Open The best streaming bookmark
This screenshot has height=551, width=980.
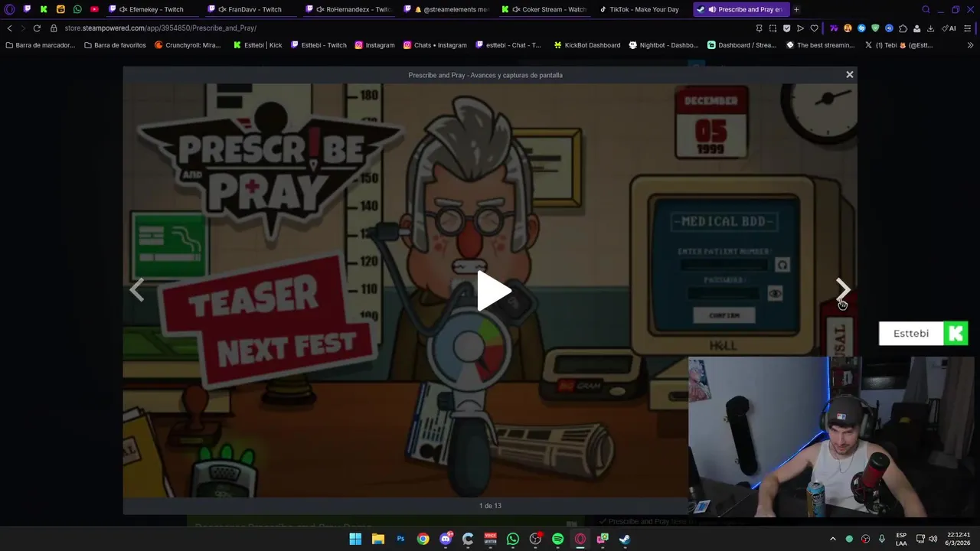[820, 45]
